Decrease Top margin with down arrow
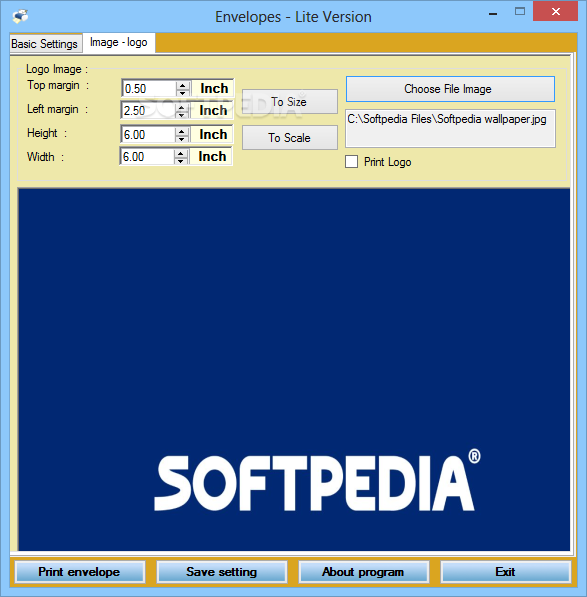 tap(183, 93)
